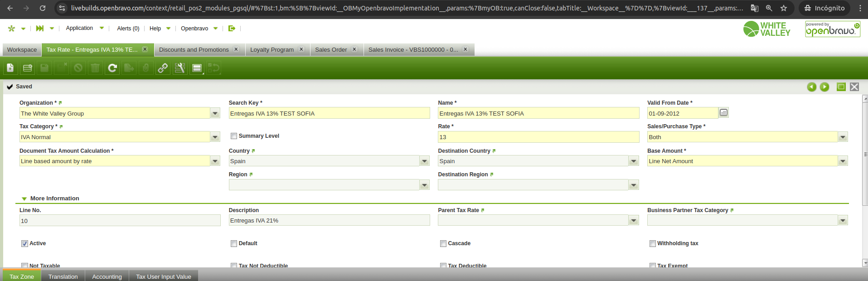This screenshot has width=868, height=281.
Task: Click the browser translate page icon
Action: [x=755, y=8]
